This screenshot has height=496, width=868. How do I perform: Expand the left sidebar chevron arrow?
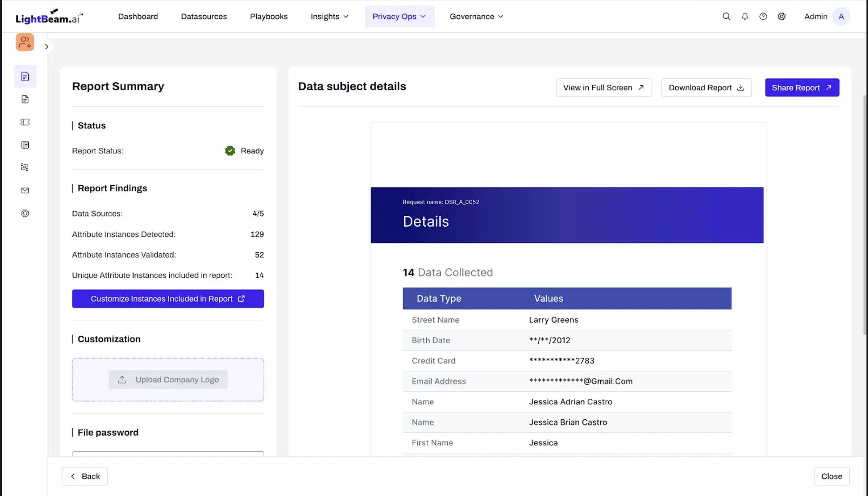tap(47, 47)
